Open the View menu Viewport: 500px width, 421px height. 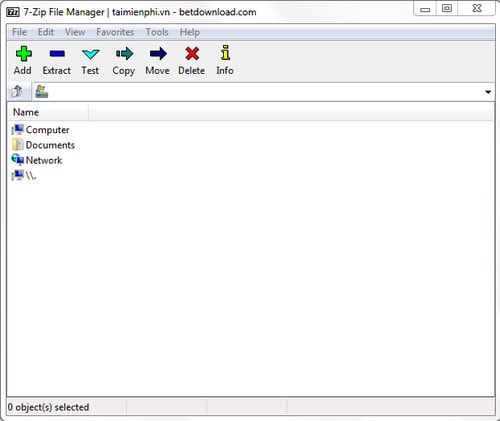(x=75, y=32)
